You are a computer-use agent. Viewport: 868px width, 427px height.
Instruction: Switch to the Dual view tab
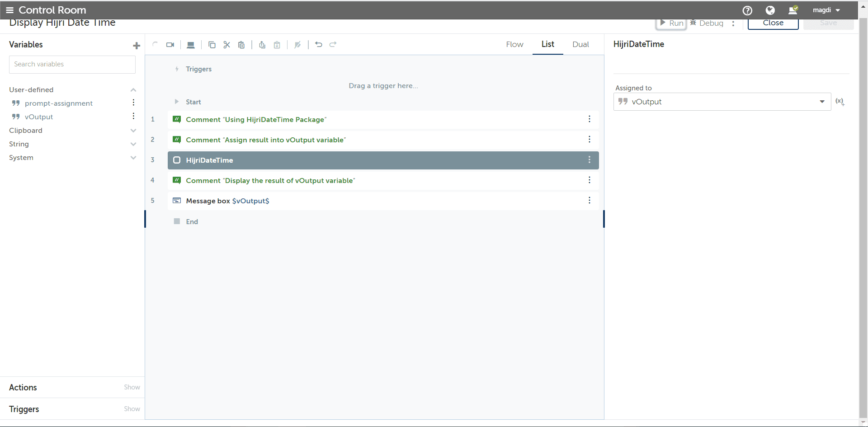pyautogui.click(x=580, y=44)
